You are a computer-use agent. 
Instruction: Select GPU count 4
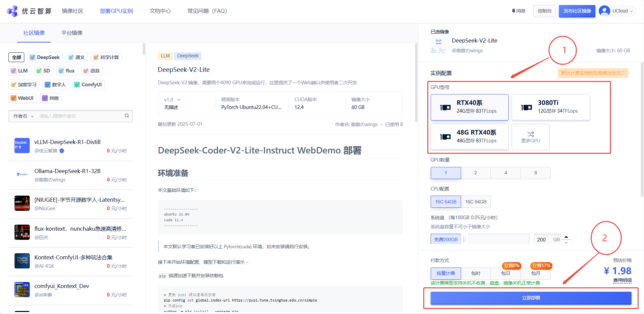[x=506, y=173]
